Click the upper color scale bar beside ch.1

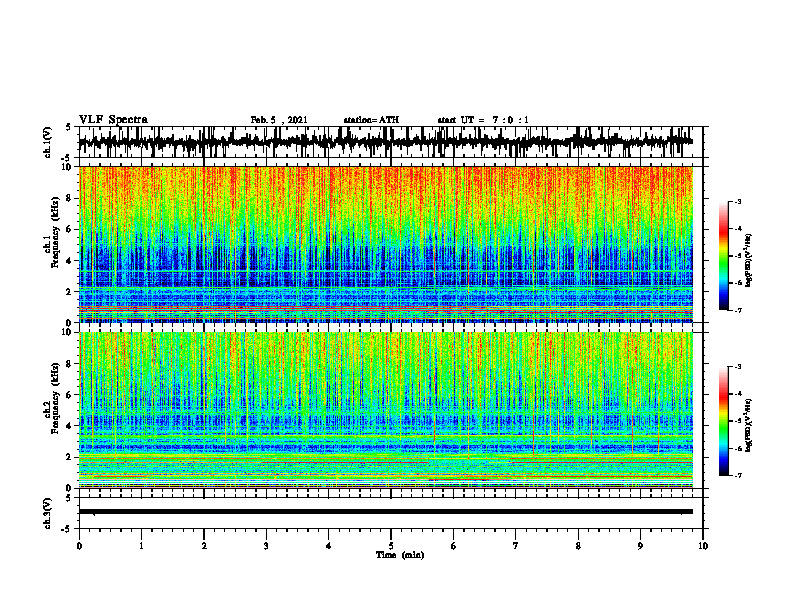pos(724,256)
